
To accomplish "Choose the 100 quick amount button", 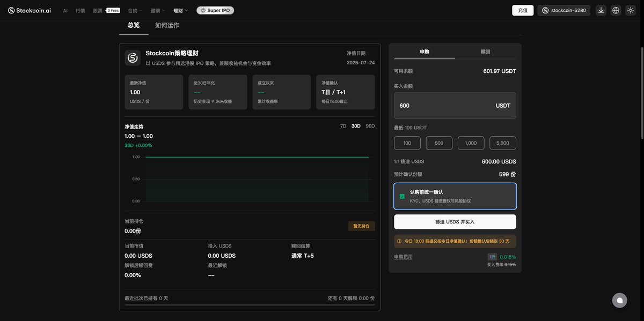I will [x=407, y=143].
